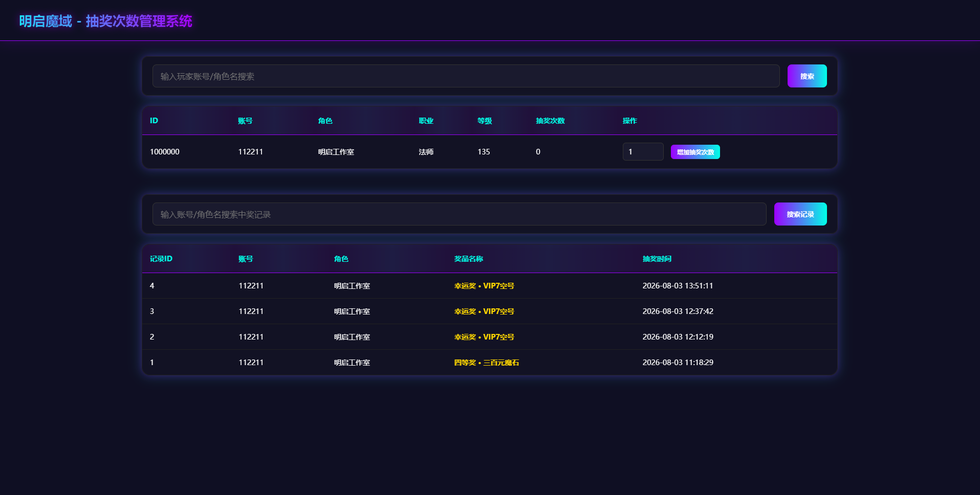Click the 账号 header in the player table
This screenshot has height=495, width=980.
245,121
